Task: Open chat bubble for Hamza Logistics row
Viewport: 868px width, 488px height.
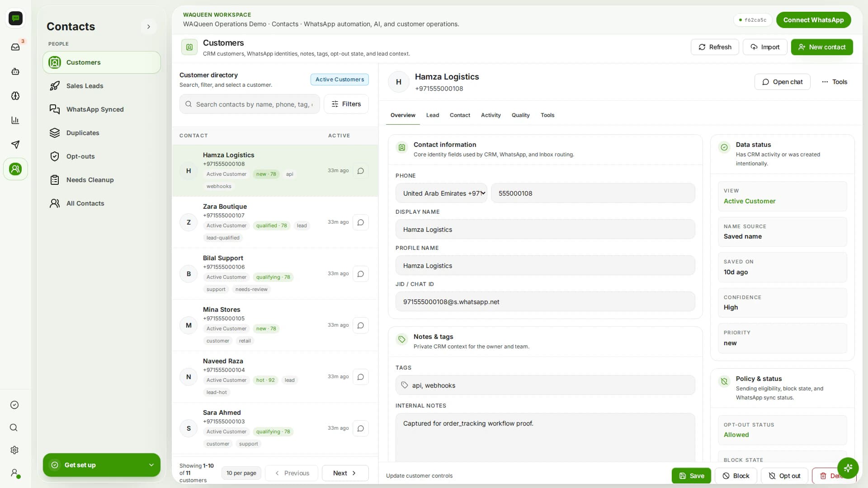Action: click(360, 171)
